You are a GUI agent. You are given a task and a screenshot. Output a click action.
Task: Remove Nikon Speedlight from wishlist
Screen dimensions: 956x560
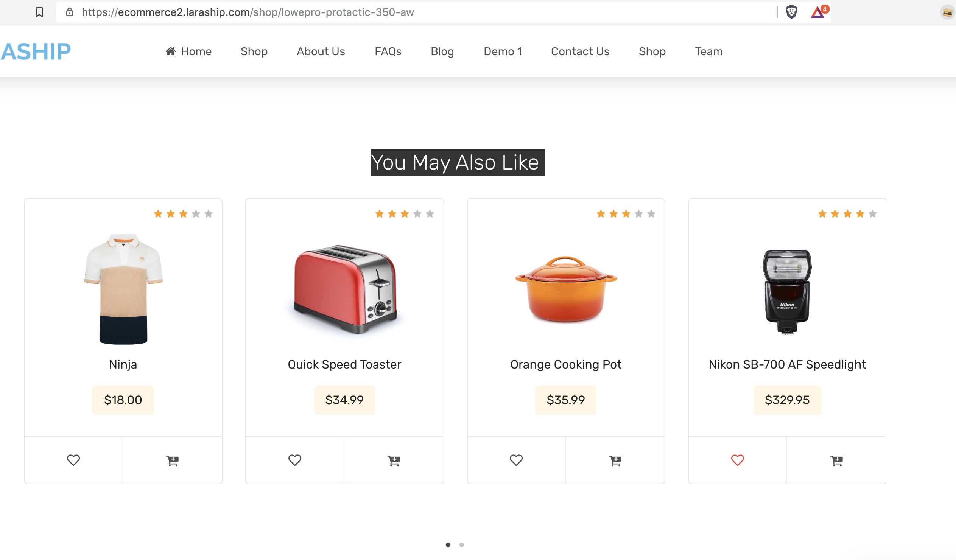[738, 460]
